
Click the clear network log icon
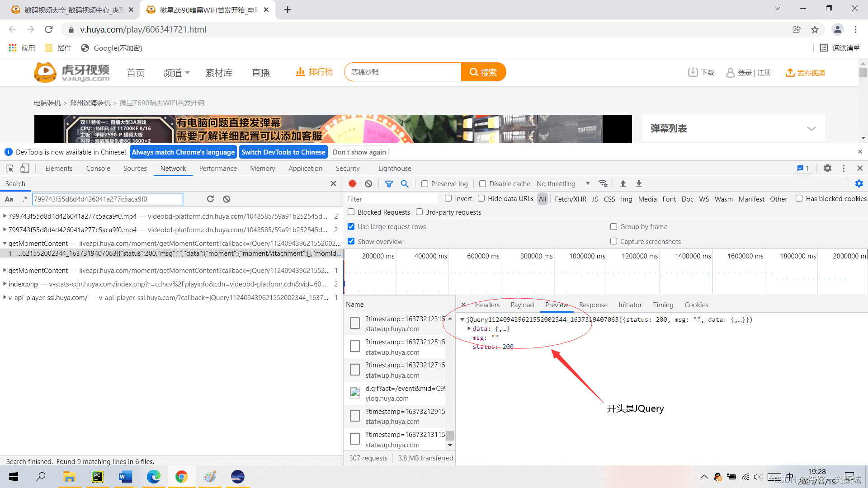pos(368,183)
